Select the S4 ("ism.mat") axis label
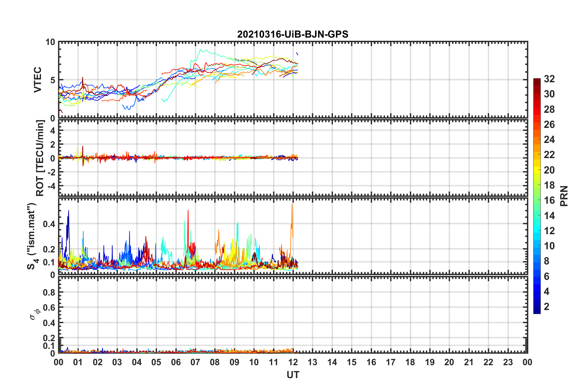 (x=32, y=236)
